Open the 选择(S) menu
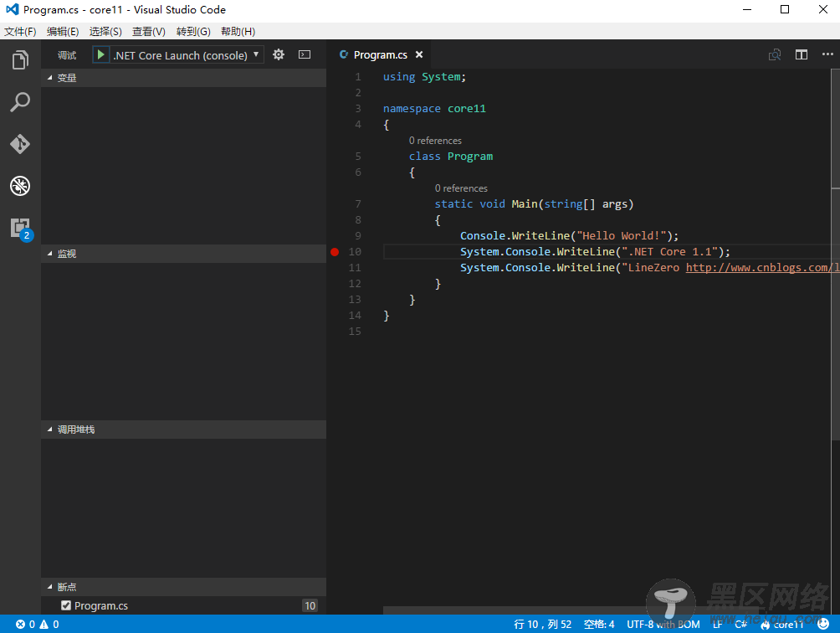The image size is (840, 633). 105,32
